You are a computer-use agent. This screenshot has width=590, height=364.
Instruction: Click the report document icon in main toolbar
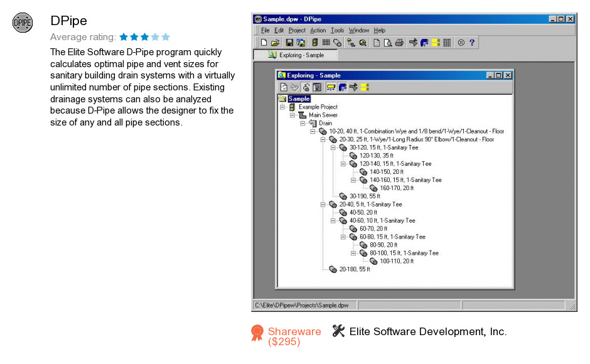click(376, 43)
